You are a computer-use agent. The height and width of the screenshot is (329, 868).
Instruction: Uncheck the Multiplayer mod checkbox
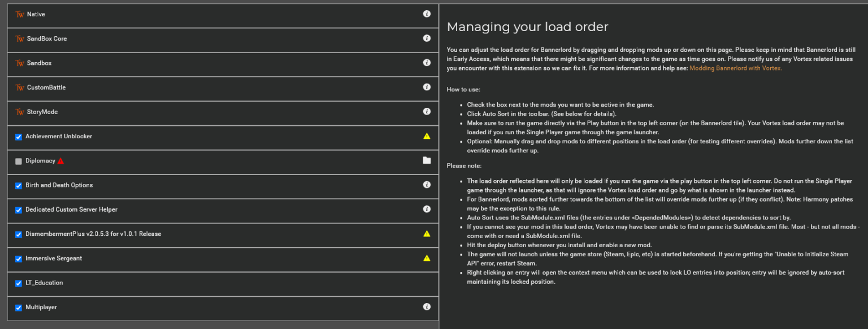[18, 307]
